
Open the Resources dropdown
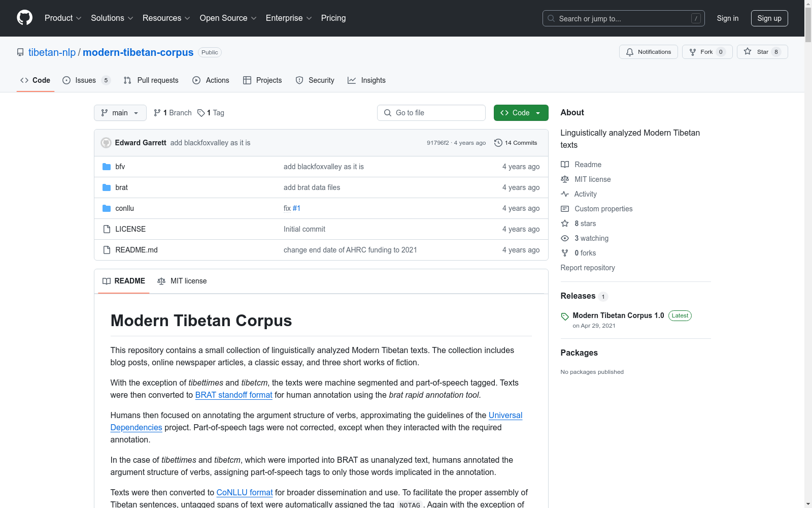click(x=166, y=18)
